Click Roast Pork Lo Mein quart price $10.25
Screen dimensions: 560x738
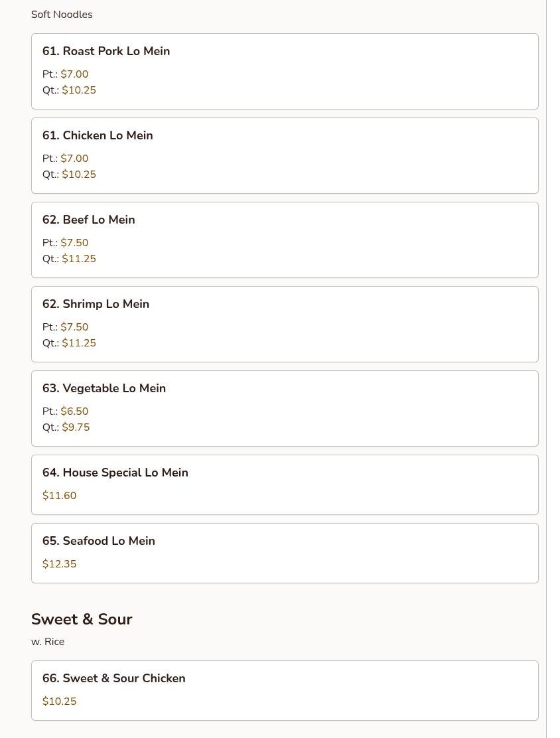click(79, 90)
